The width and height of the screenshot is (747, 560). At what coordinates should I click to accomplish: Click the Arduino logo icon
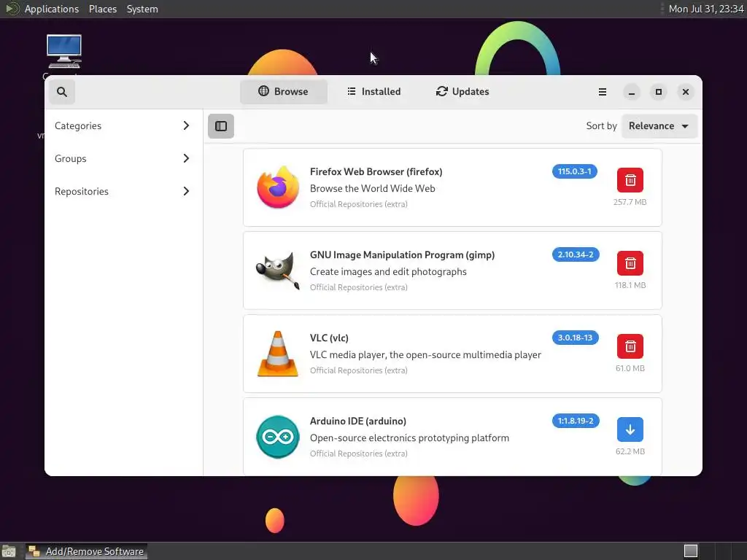[278, 437]
